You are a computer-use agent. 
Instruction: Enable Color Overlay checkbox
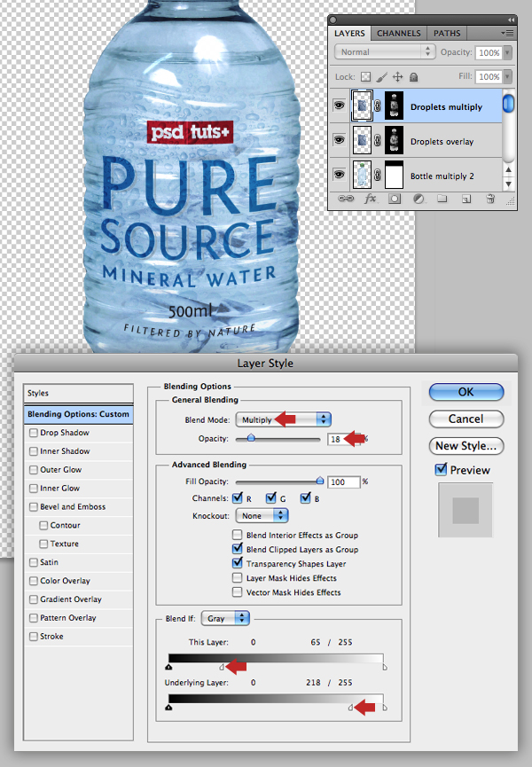[x=34, y=581]
